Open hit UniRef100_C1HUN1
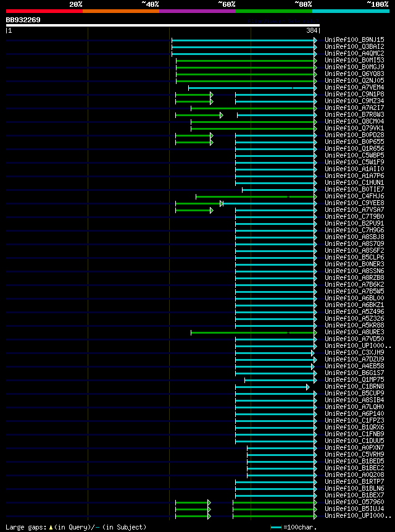The height and width of the screenshot is (532, 395). coord(354,182)
